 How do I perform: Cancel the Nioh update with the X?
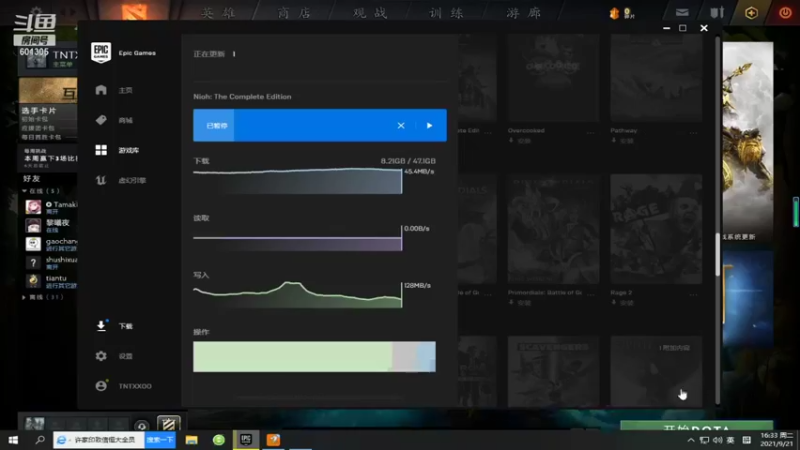point(401,126)
